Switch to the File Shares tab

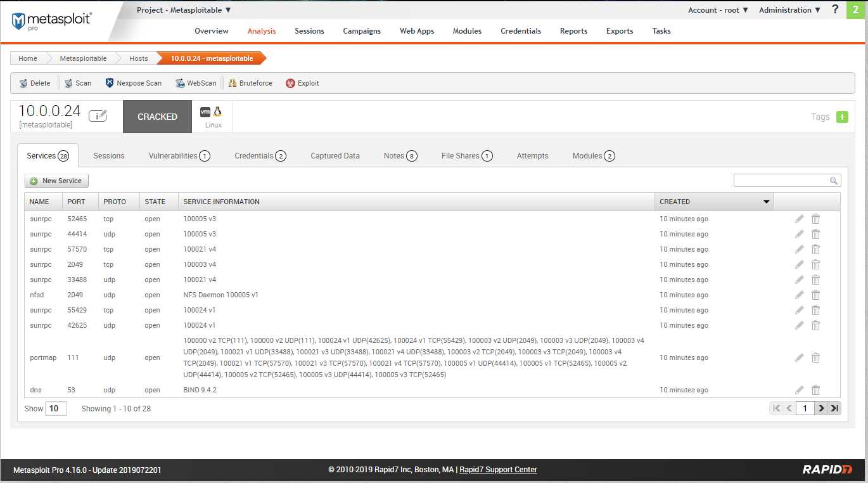[x=467, y=155]
